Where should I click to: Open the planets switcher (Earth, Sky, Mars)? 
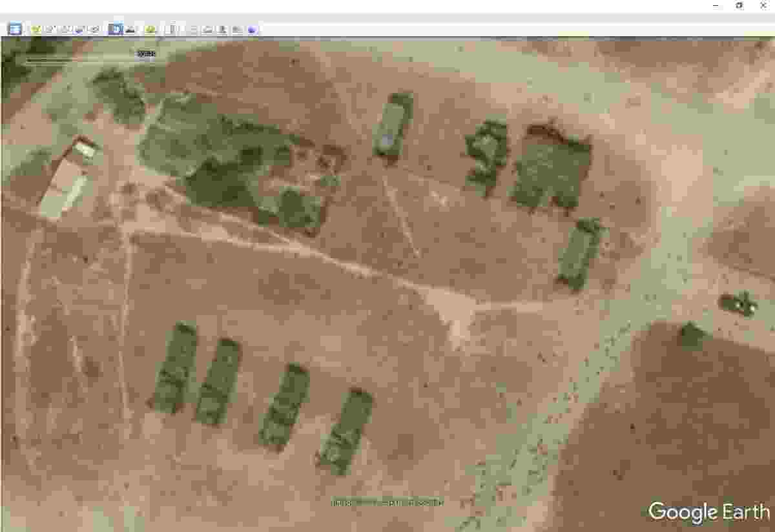[150, 29]
